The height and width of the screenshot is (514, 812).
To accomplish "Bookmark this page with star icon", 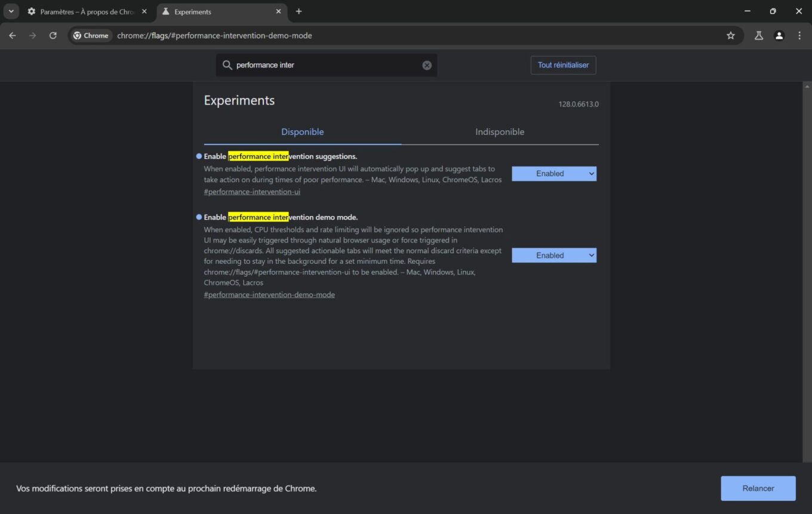I will (x=730, y=36).
